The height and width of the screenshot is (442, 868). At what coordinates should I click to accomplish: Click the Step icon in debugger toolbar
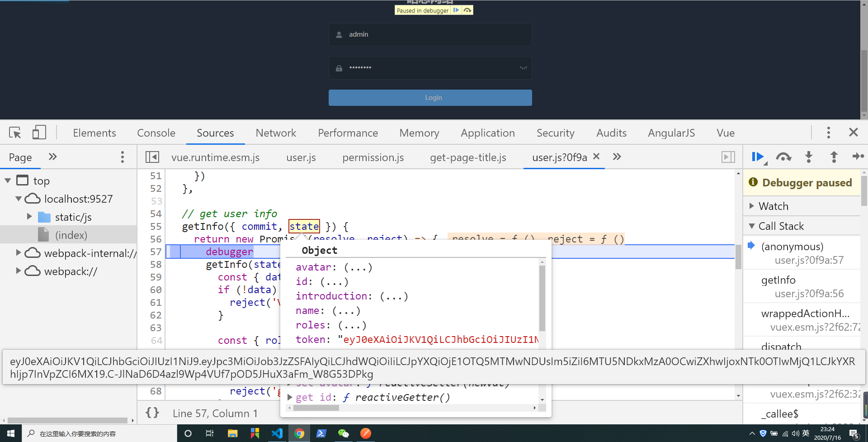pyautogui.click(x=858, y=157)
